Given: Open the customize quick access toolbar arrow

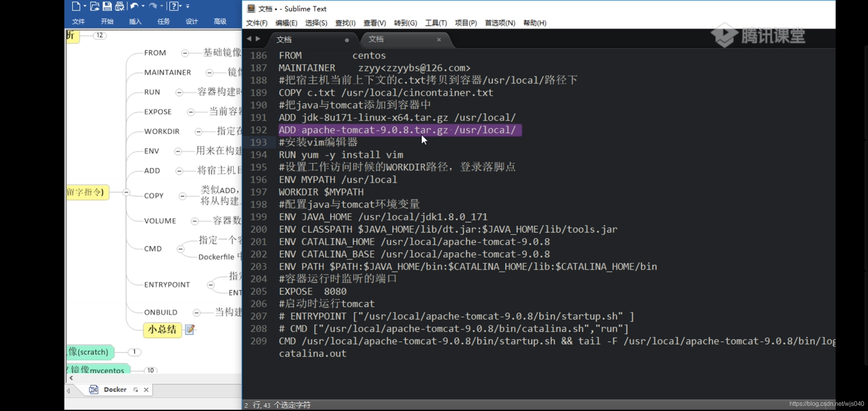Looking at the screenshot, I should (x=188, y=6).
